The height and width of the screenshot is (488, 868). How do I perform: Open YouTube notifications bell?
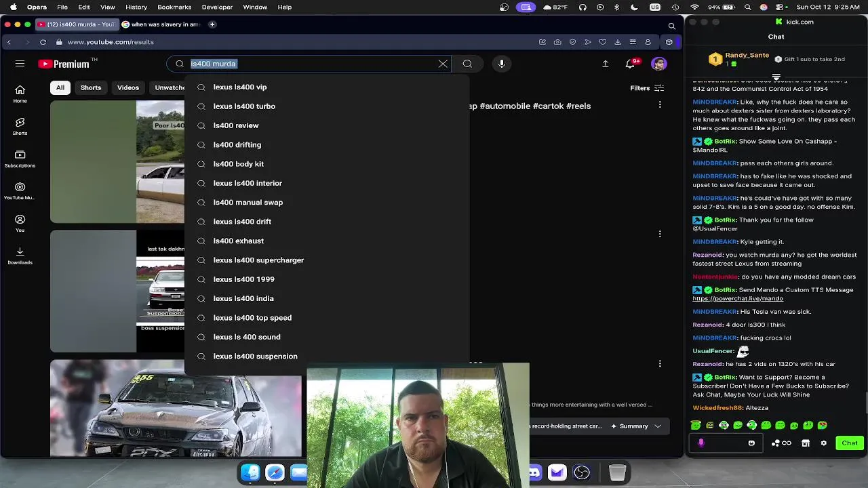(x=631, y=64)
